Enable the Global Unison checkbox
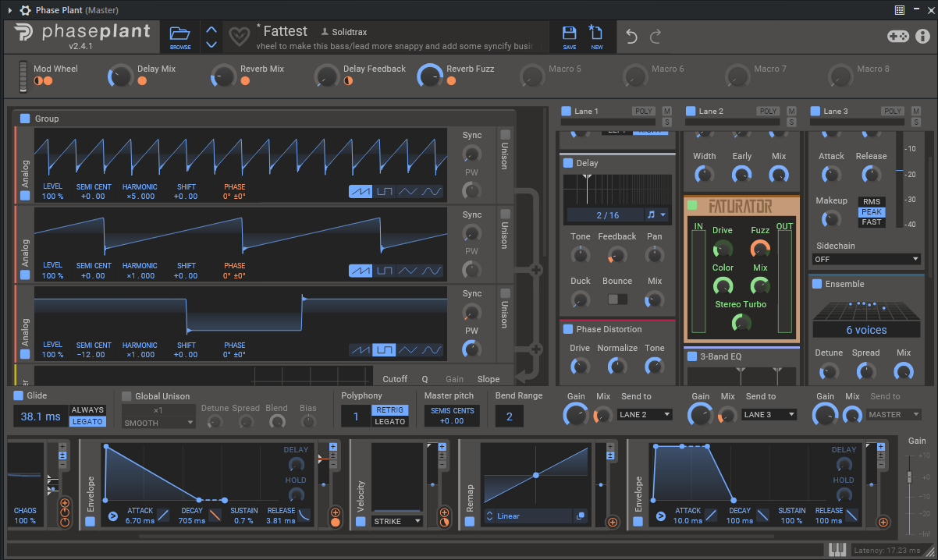This screenshot has width=938, height=560. pyautogui.click(x=127, y=396)
